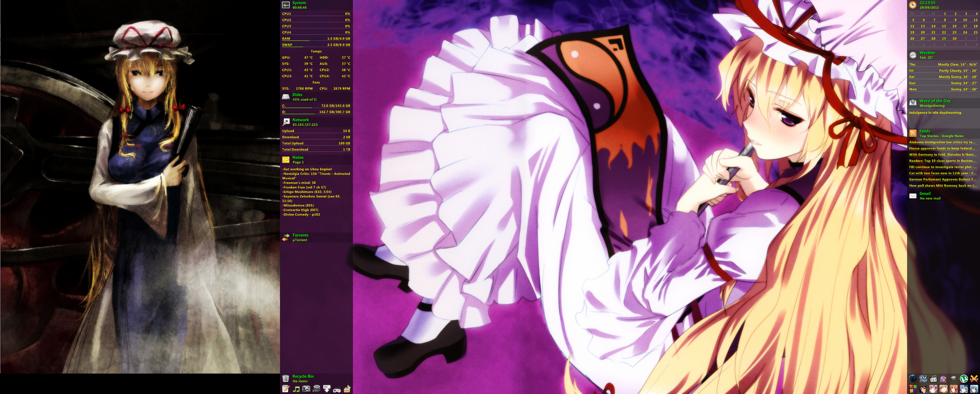Click the Recycle Bin trash can icon
The width and height of the screenshot is (980, 394).
tap(286, 378)
